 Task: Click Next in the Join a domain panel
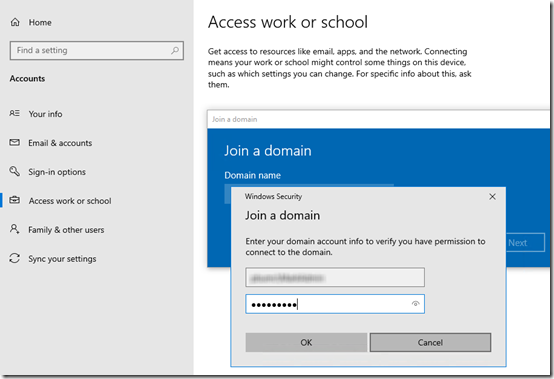click(525, 243)
